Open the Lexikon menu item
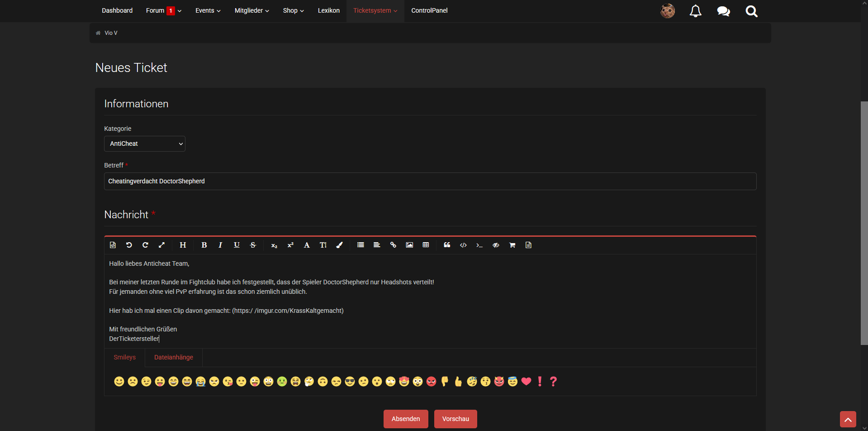The width and height of the screenshot is (868, 431). pyautogui.click(x=328, y=10)
